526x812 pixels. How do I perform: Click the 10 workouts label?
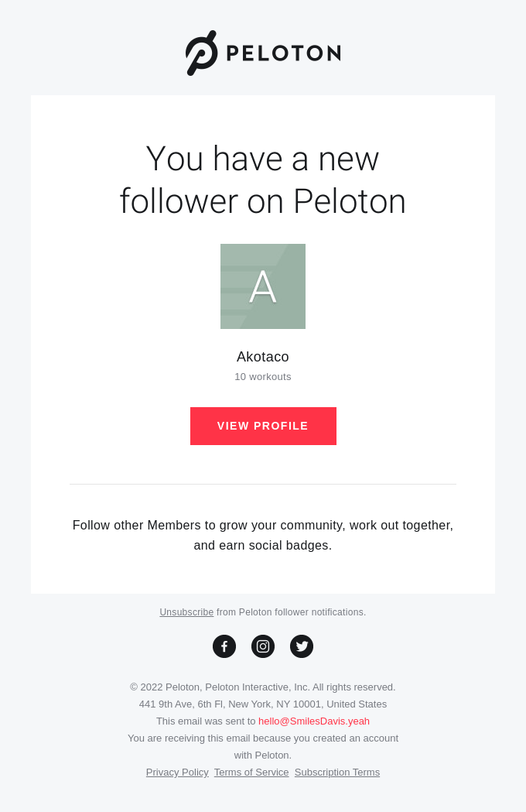coord(263,377)
